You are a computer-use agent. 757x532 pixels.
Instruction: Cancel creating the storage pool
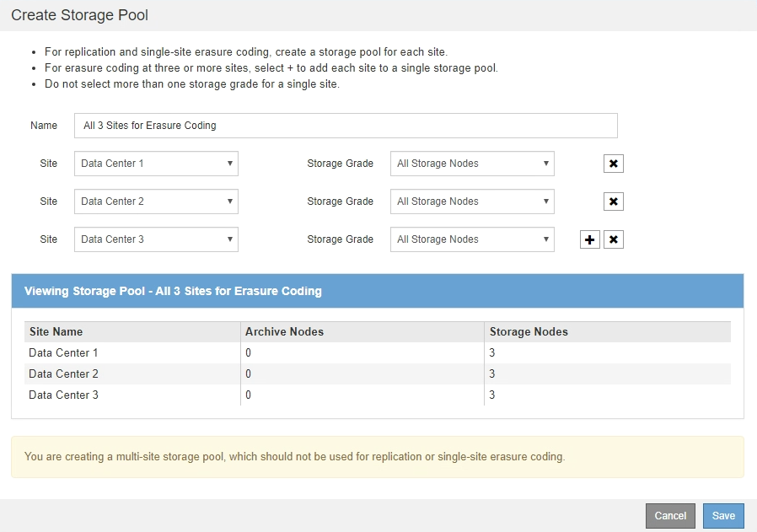(670, 516)
